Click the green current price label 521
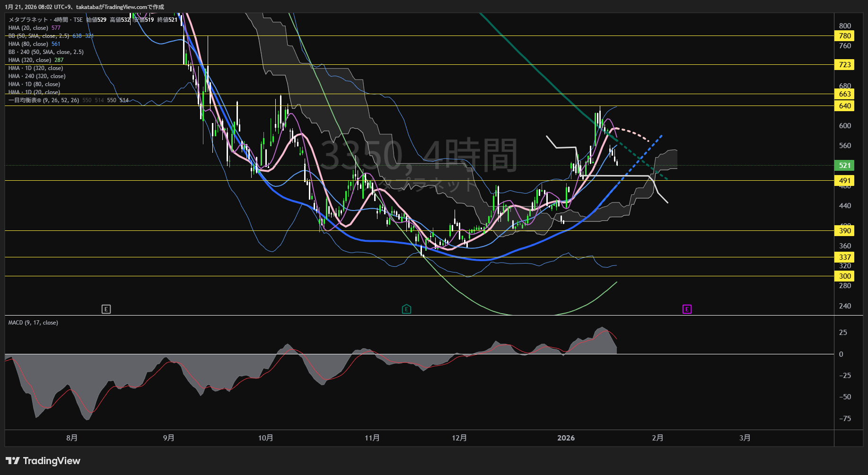The height and width of the screenshot is (475, 868). tap(845, 166)
